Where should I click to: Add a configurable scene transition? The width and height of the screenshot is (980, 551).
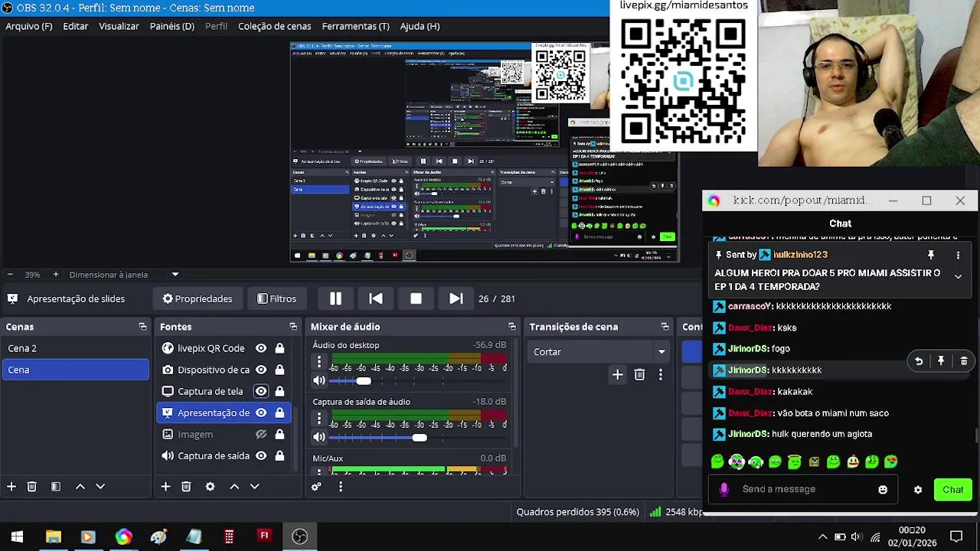[x=617, y=374]
